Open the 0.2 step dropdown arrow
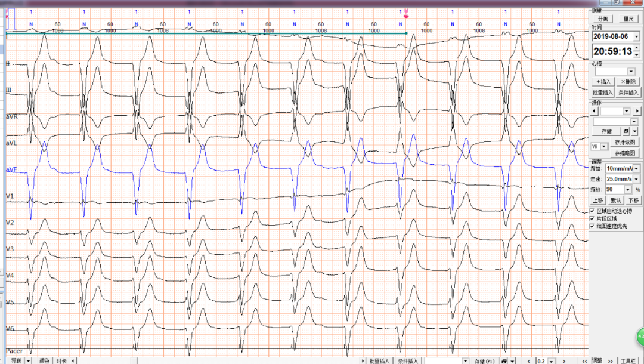 [551, 361]
